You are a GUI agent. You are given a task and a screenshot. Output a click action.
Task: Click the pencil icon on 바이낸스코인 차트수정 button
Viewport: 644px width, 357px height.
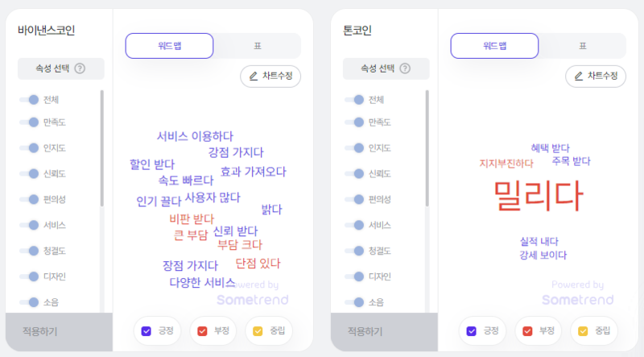point(254,76)
